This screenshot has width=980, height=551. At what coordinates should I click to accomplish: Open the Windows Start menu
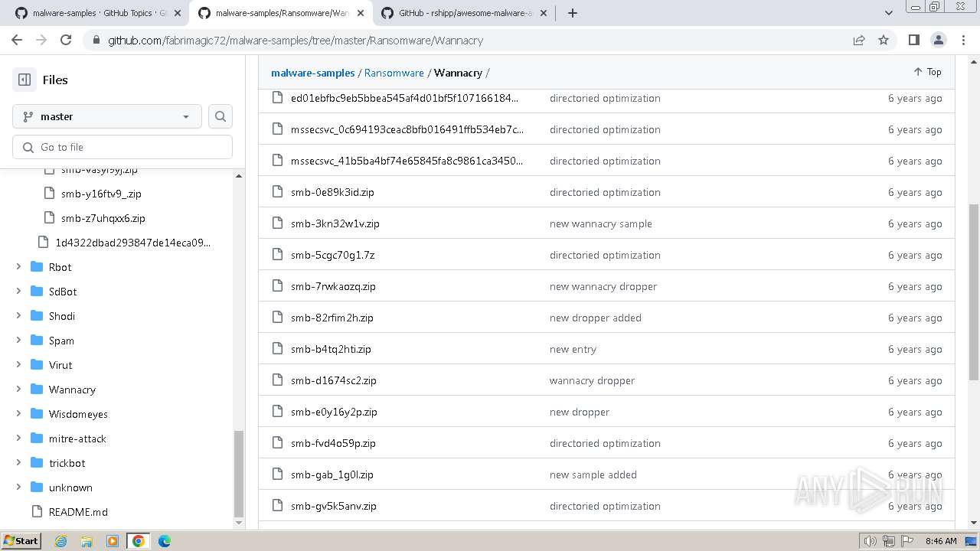point(21,541)
